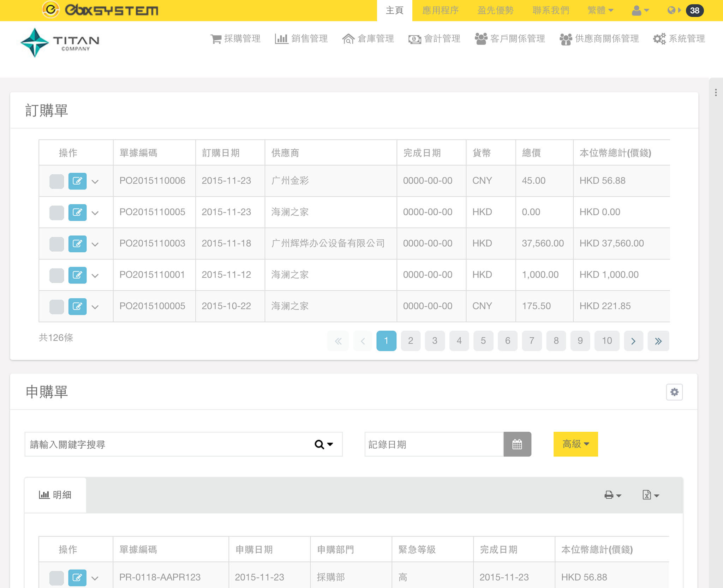Open the user account icon menu
The image size is (723, 588).
[640, 11]
